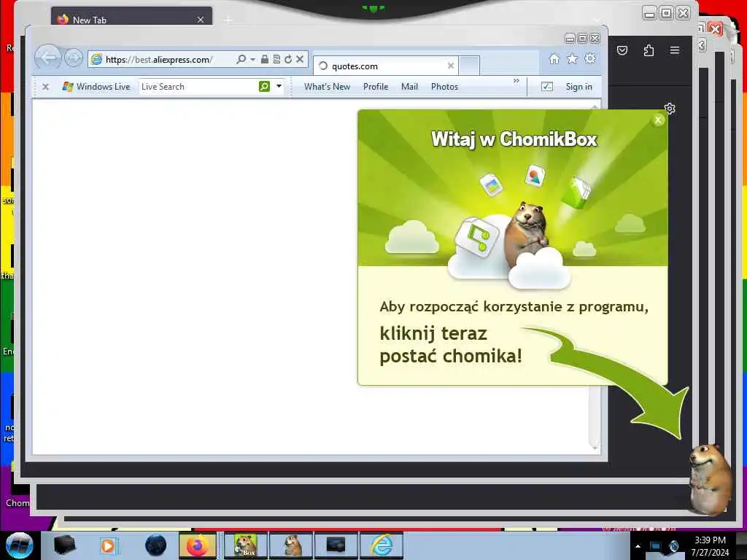The width and height of the screenshot is (747, 560).
Task: Open Internet Explorer Home page icon
Action: [554, 58]
